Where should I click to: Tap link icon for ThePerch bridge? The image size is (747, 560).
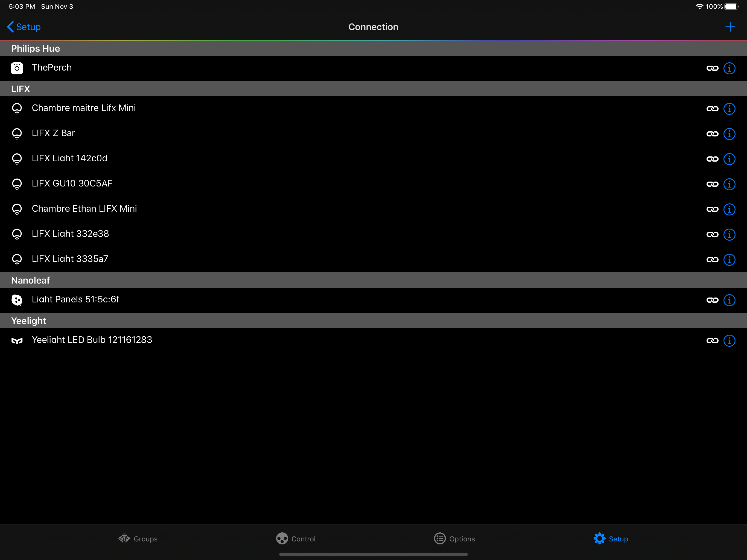tap(712, 68)
